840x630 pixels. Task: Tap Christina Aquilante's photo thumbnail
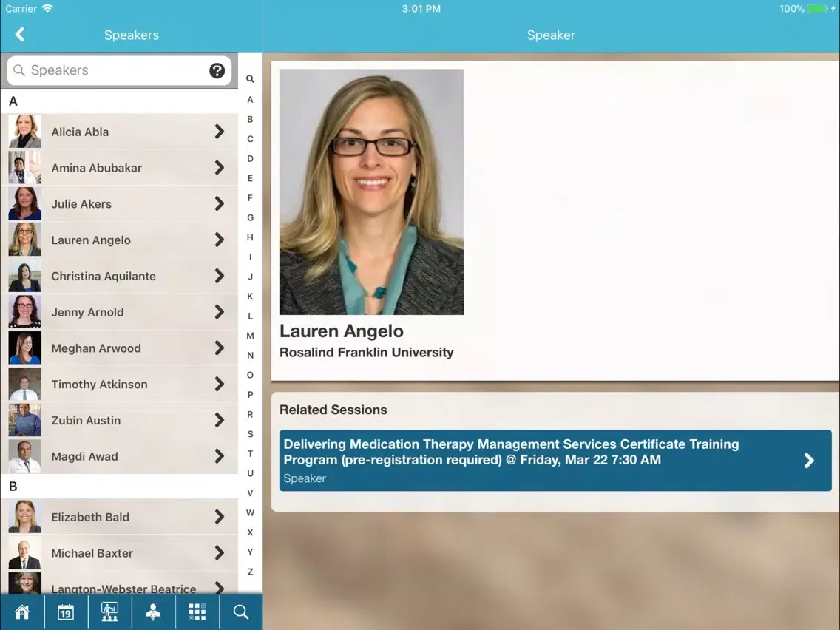click(24, 276)
